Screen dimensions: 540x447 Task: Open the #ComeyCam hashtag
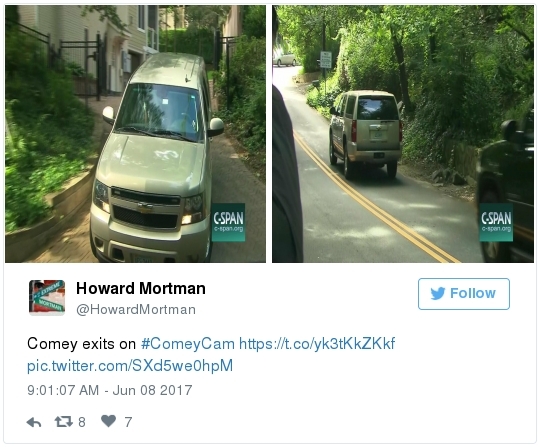pos(188,344)
